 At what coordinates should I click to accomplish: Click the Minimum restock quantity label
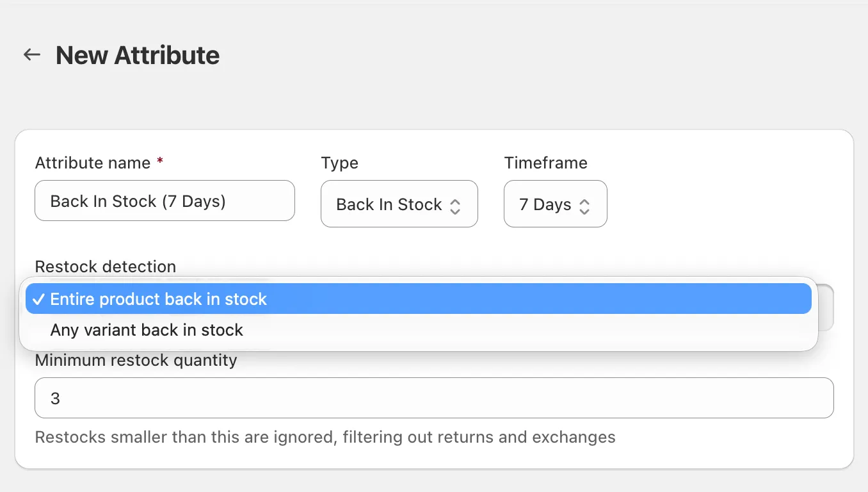tap(136, 360)
